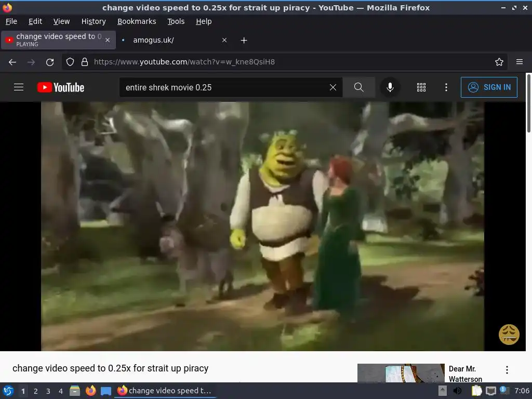Open the Tools menu

tap(176, 21)
